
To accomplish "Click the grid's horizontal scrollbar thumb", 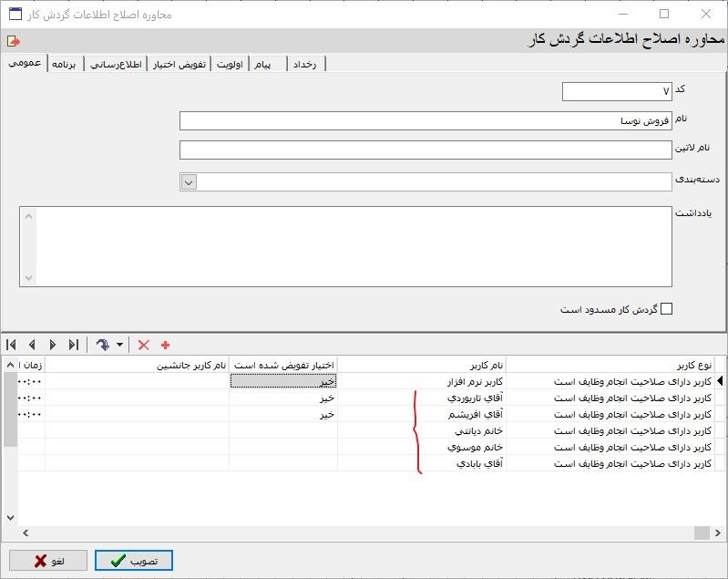I will pos(701,532).
